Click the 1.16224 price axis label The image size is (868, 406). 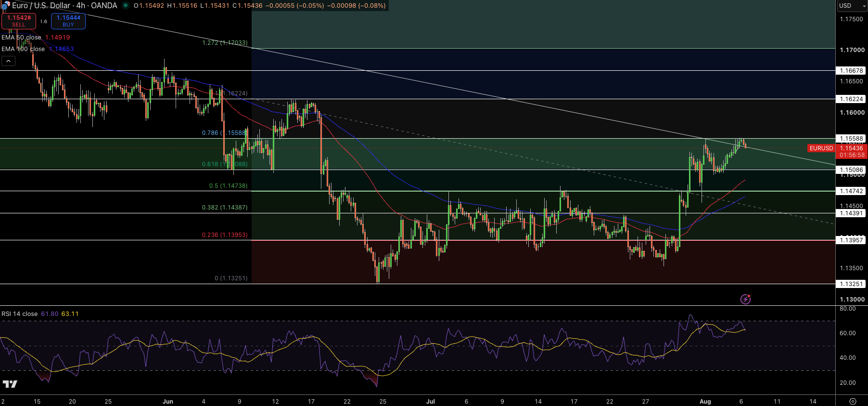coord(851,99)
